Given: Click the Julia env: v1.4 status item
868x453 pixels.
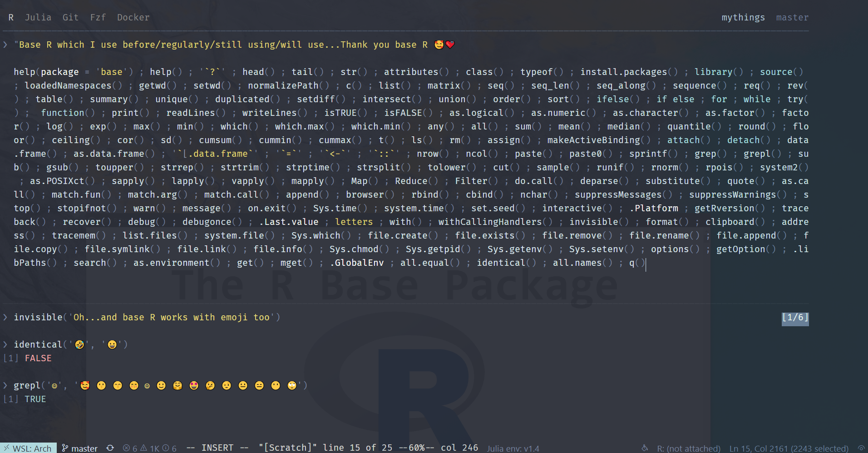Looking at the screenshot, I should pos(513,448).
